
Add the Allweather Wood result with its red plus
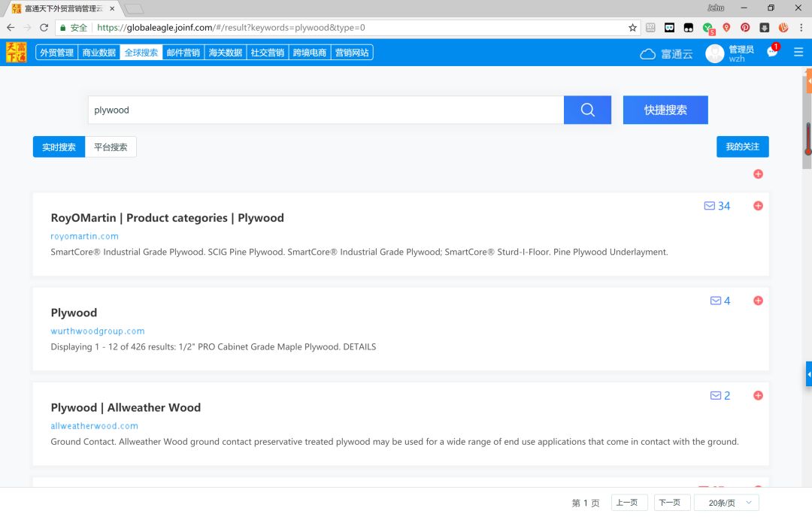758,395
